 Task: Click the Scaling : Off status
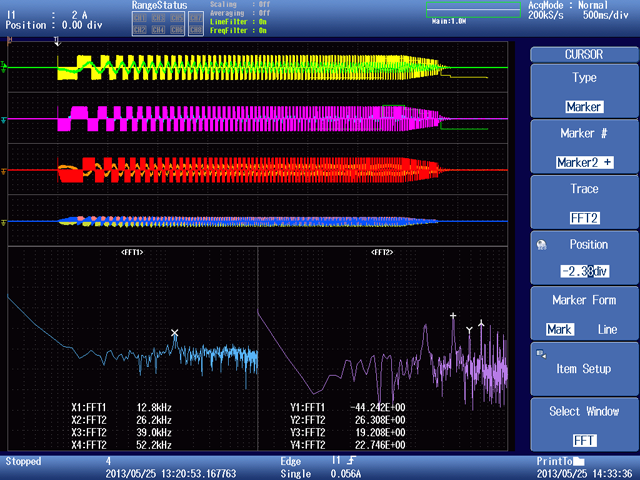pos(240,4)
